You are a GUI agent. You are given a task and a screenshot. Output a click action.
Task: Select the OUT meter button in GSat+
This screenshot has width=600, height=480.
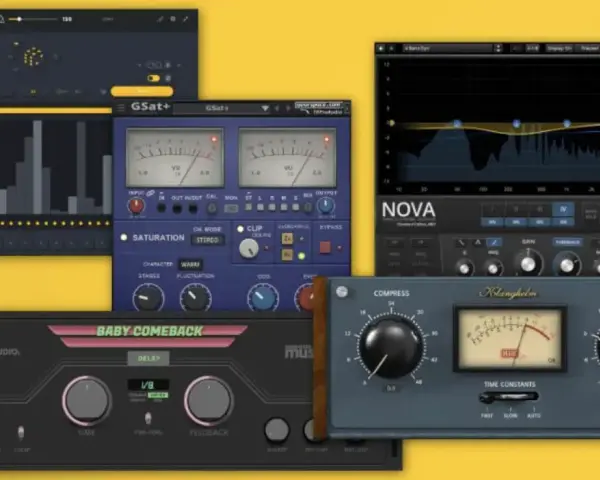[x=177, y=209]
